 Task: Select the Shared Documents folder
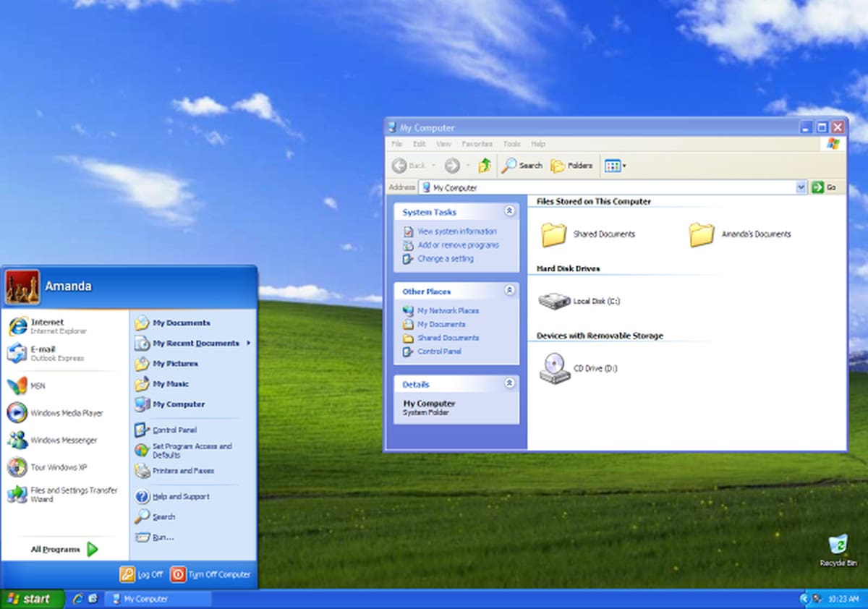click(587, 234)
